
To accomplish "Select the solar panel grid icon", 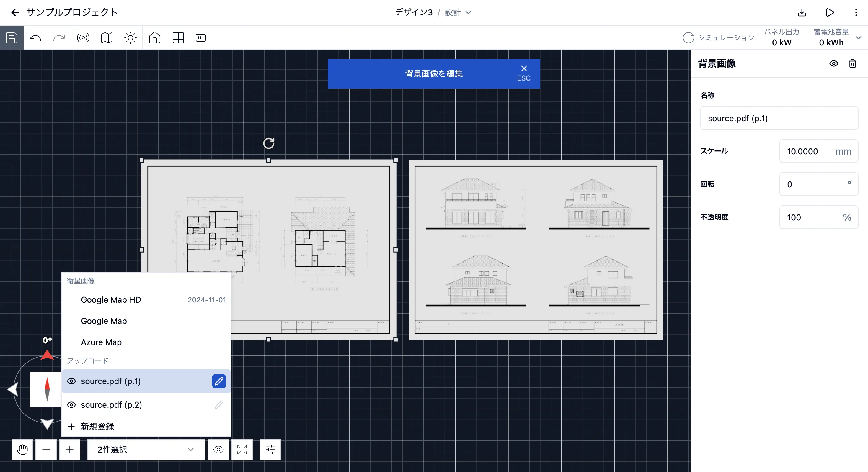I will 178,38.
